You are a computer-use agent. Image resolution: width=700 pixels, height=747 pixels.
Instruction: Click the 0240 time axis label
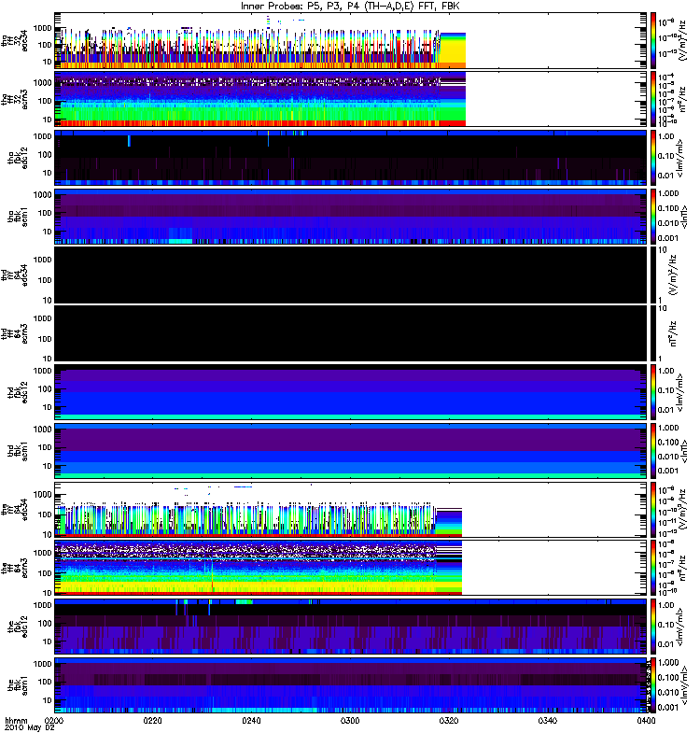[x=251, y=720]
